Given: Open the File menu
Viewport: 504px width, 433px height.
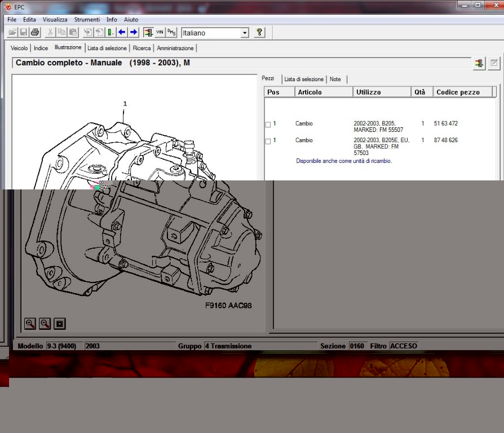Looking at the screenshot, I should click(x=12, y=20).
